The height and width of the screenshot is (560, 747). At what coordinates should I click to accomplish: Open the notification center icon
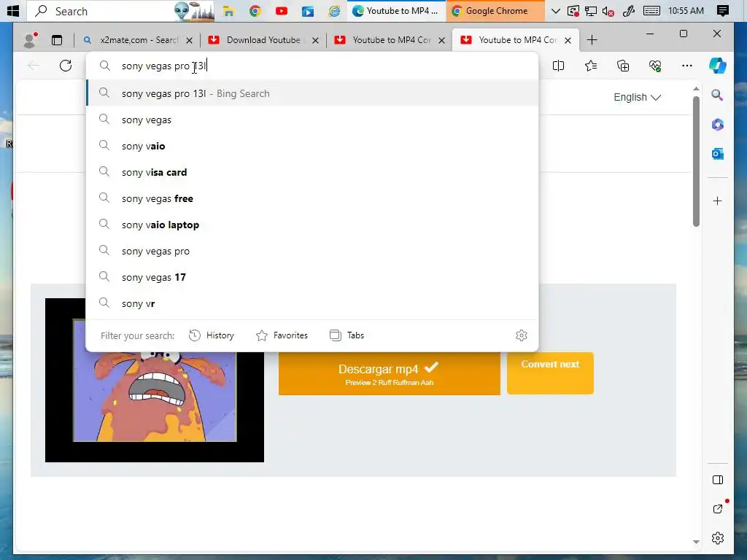[723, 11]
